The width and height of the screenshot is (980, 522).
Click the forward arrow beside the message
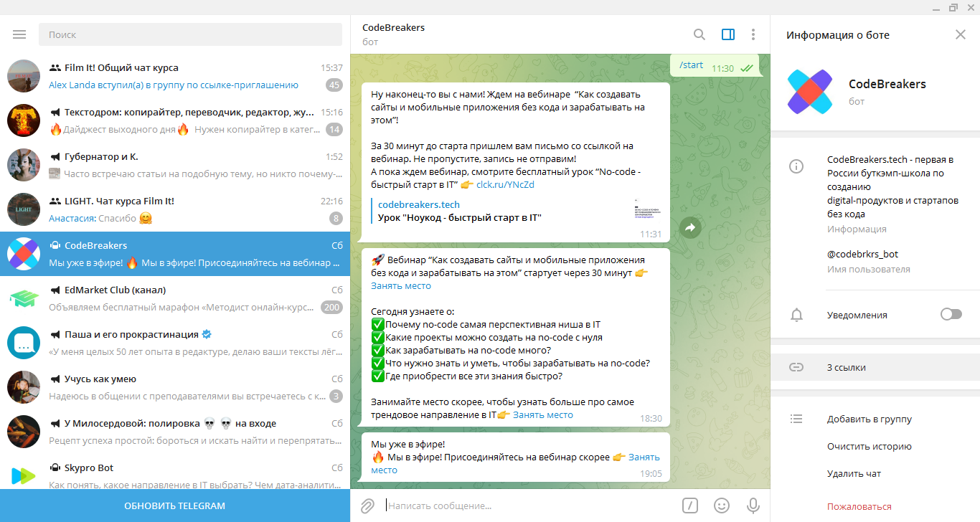(689, 227)
